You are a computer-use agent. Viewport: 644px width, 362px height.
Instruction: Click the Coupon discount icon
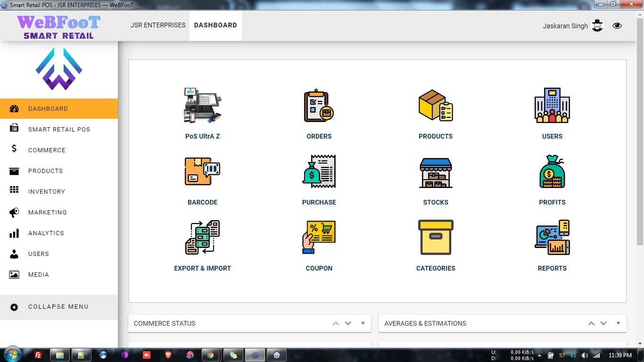point(319,238)
